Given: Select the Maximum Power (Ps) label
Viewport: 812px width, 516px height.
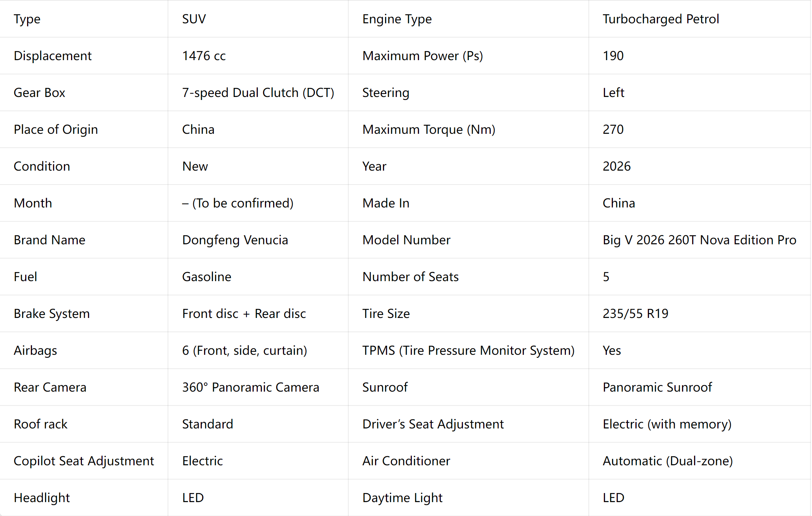Looking at the screenshot, I should pos(422,56).
